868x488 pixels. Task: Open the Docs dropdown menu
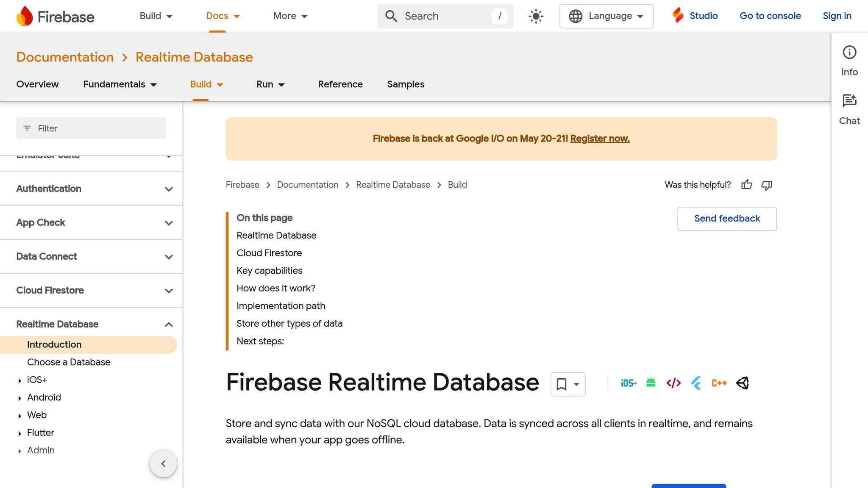(x=223, y=16)
